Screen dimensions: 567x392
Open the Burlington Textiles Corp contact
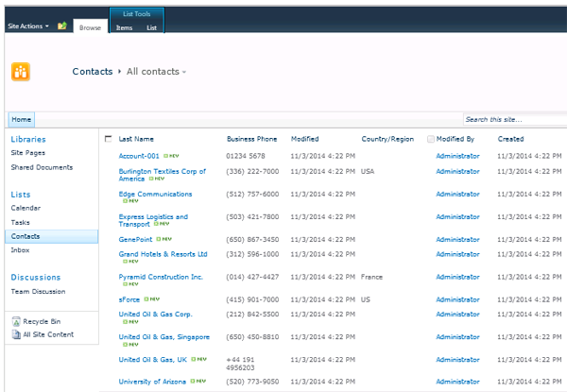[x=162, y=171]
